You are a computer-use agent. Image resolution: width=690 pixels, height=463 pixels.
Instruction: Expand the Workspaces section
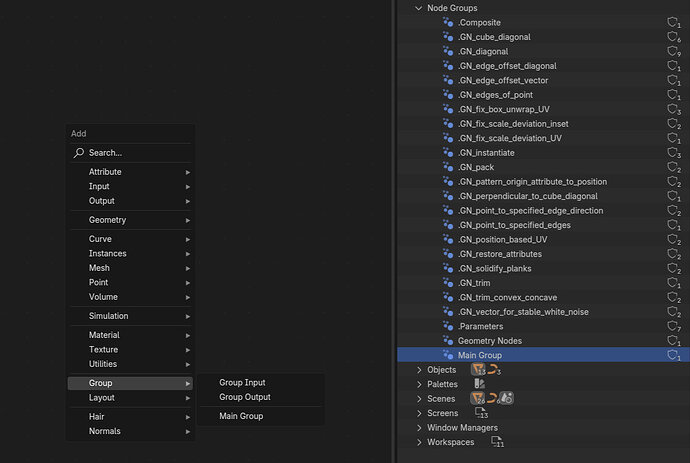(x=418, y=442)
